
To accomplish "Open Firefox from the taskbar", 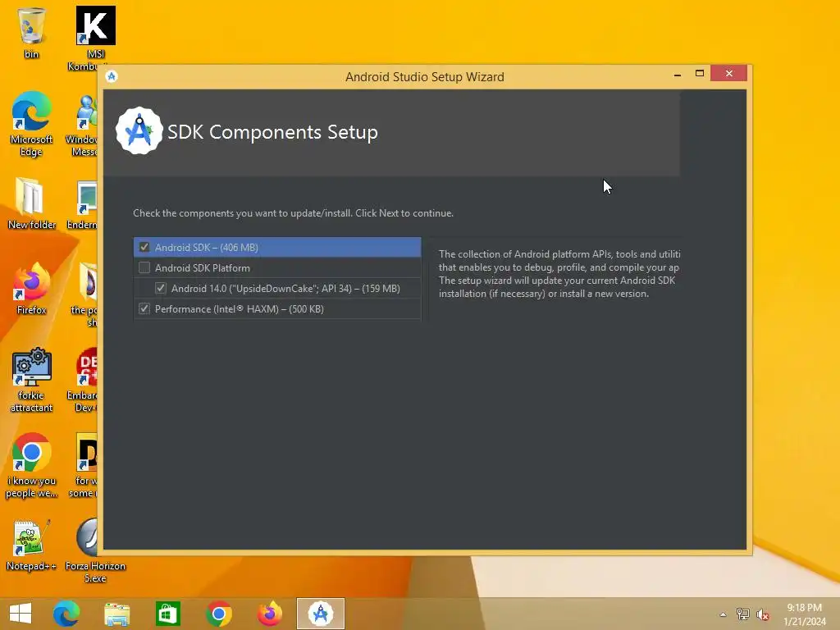I will 269,614.
